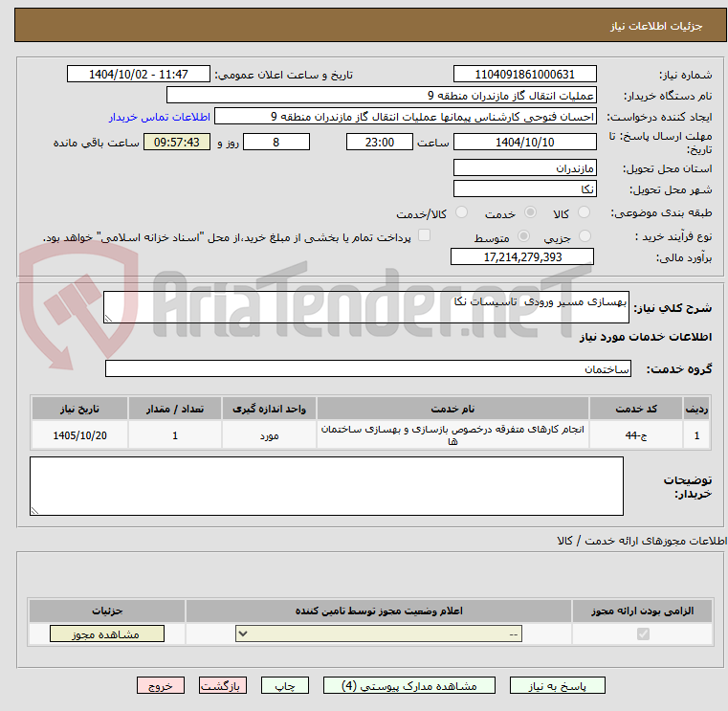Screen dimensions: 728x711
Task: Click the بازگشت back button
Action: 222,686
